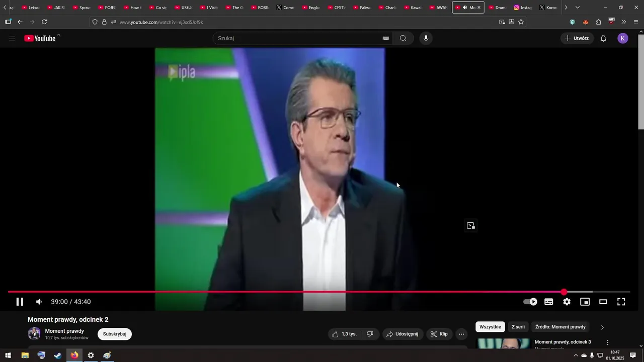Viewport: 644px width, 362px height.
Task: Share the video via Udostępnij
Action: (x=403, y=334)
